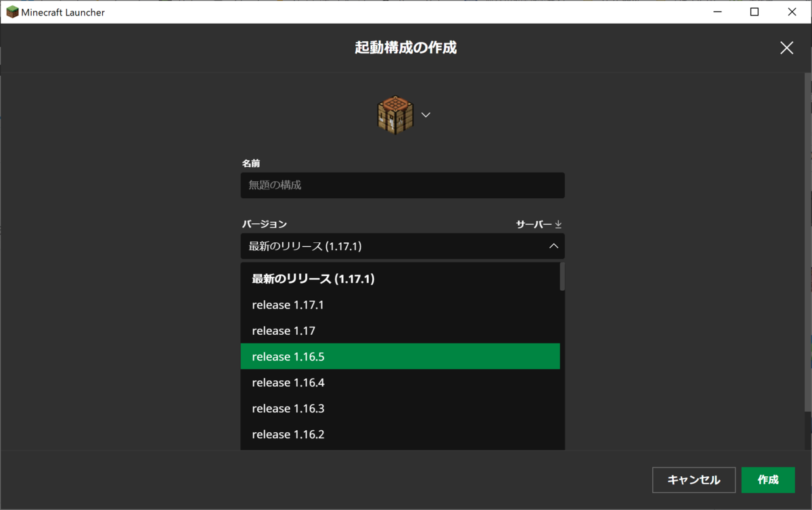Select the bold 1.17.1 entry heading the version list

(400, 279)
